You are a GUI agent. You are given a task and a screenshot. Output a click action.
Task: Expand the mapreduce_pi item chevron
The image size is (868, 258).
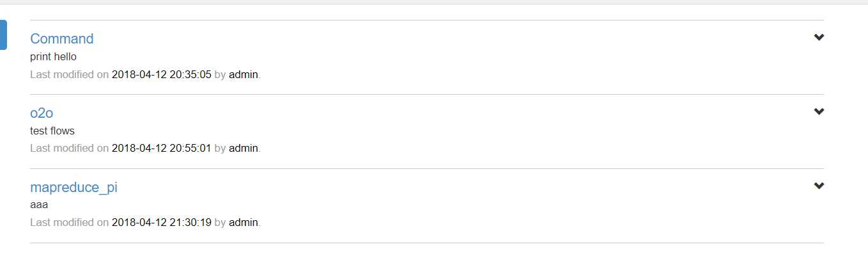tap(819, 186)
